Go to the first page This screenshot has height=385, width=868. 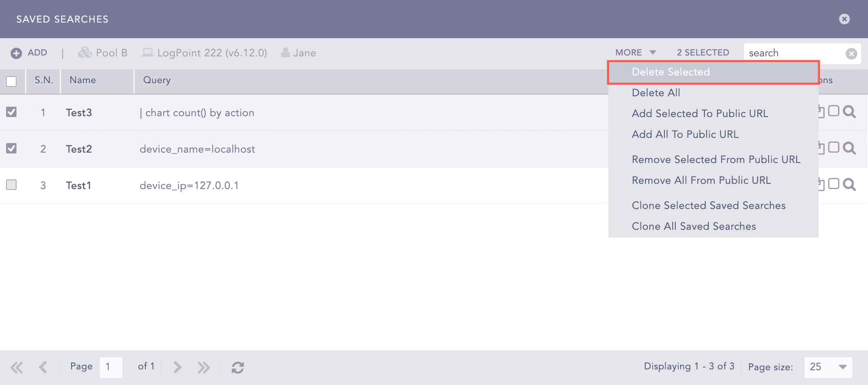16,368
